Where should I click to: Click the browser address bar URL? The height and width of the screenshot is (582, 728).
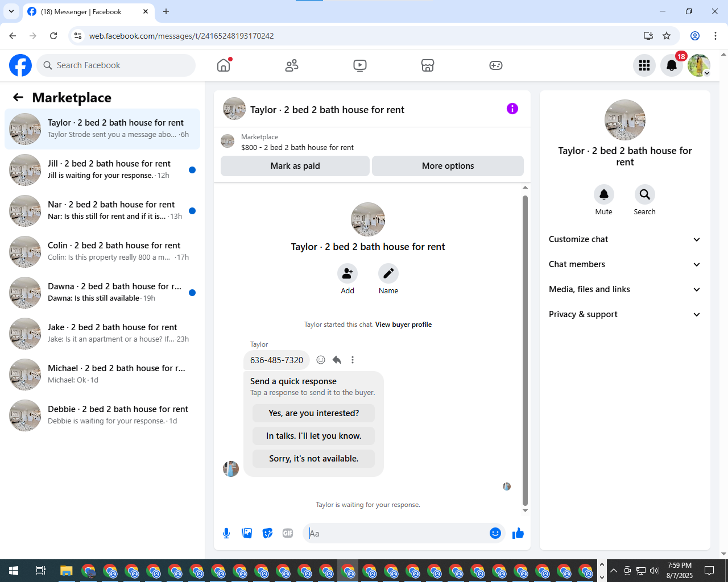click(x=181, y=36)
